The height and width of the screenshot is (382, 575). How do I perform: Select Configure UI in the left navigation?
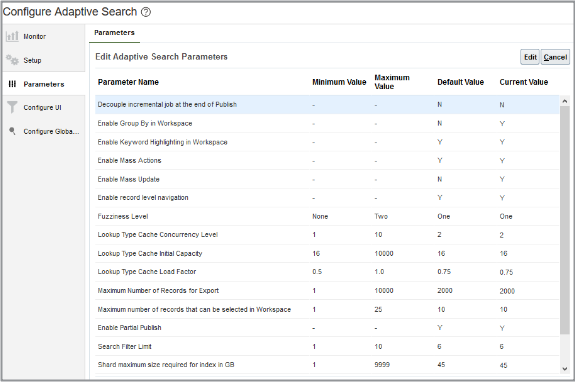pos(44,107)
